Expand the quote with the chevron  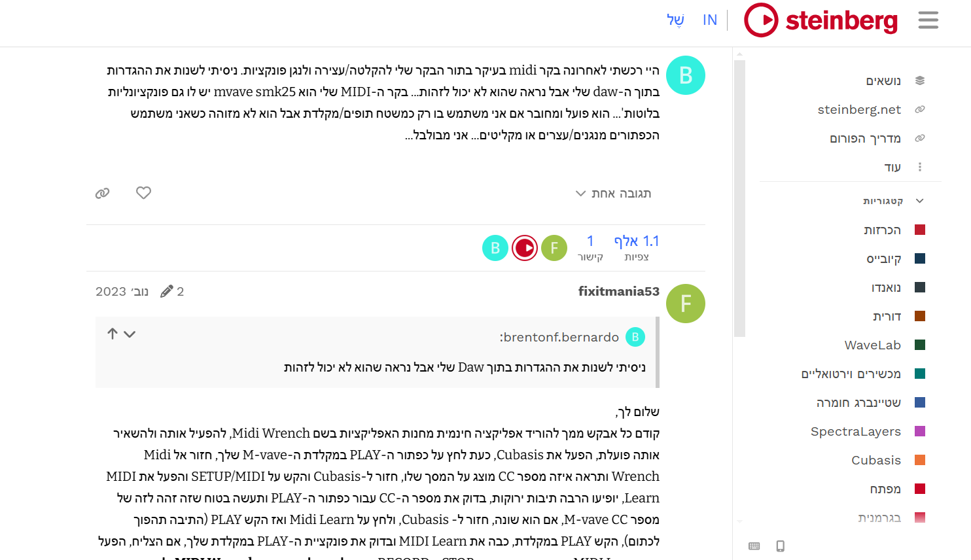(130, 334)
